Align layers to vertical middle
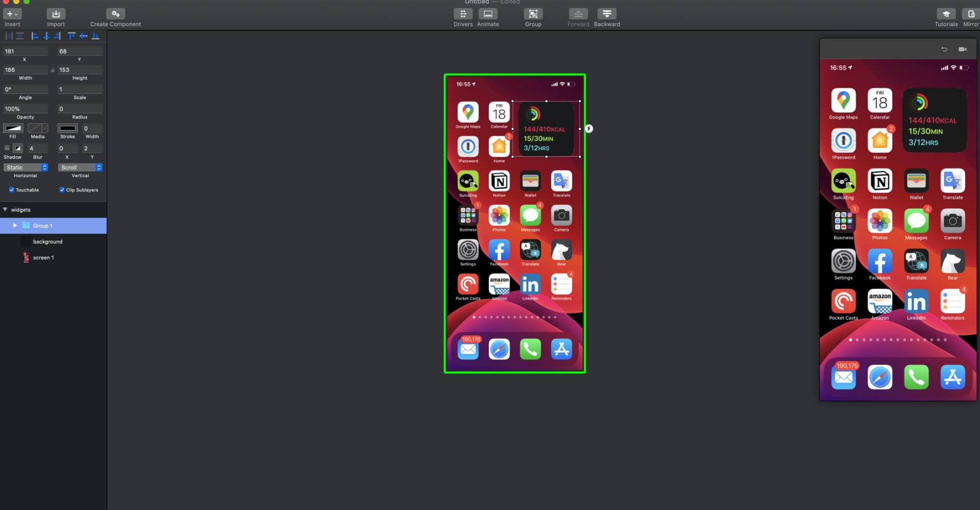Screen dimensions: 980x510 tap(84, 36)
